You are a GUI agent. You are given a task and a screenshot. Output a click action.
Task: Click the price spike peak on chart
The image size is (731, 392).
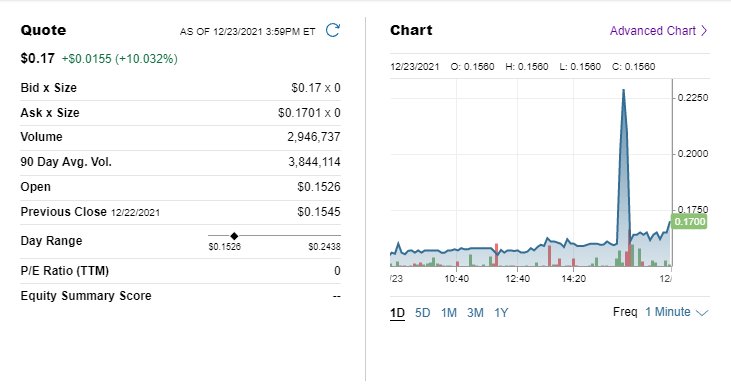tap(623, 90)
